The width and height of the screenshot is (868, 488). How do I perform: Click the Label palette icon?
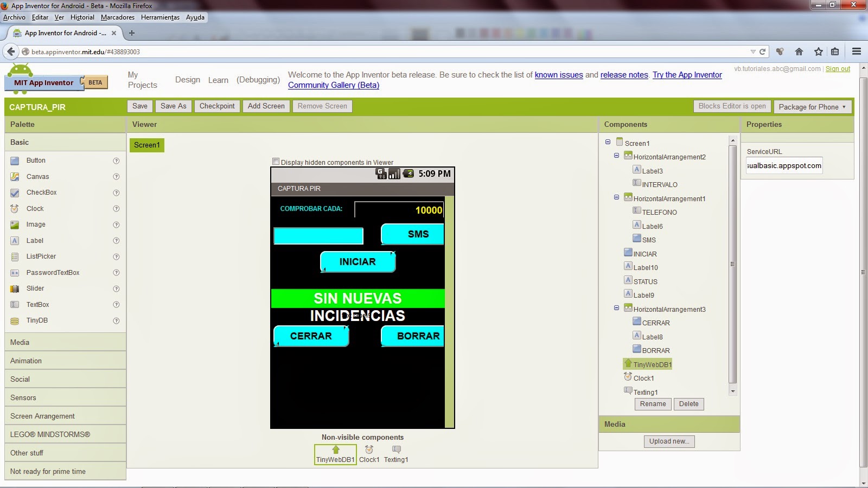15,241
